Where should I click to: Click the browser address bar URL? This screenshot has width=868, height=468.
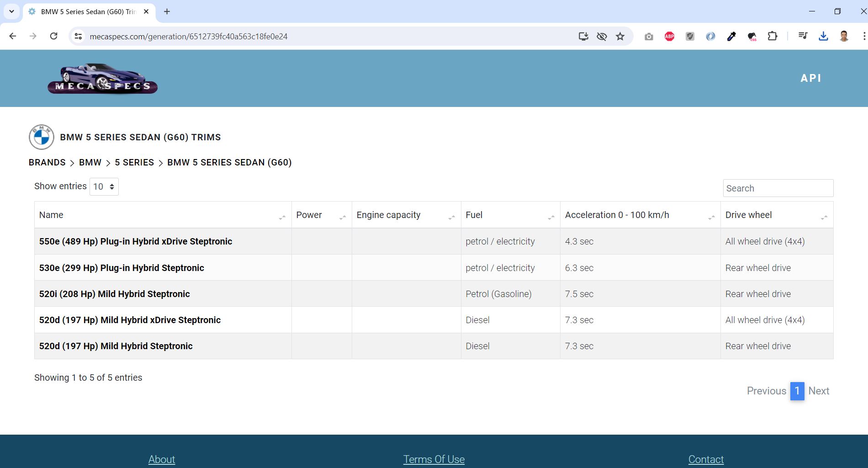(x=188, y=36)
